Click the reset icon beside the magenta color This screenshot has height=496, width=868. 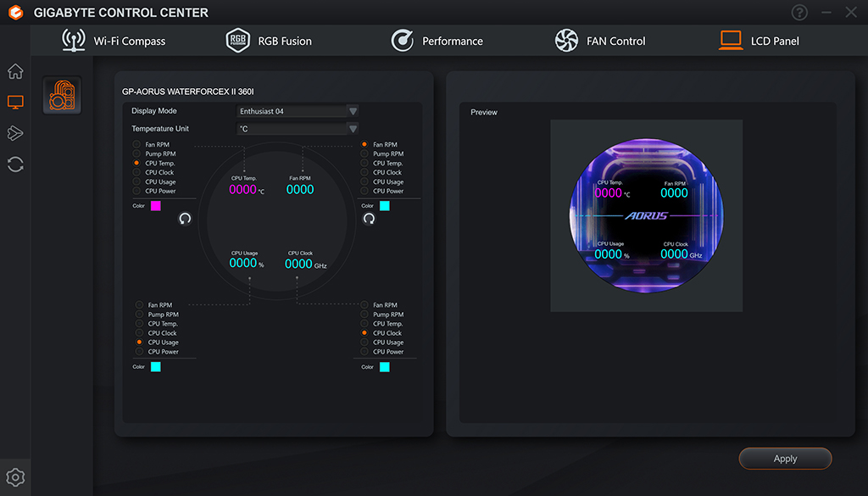coord(185,219)
